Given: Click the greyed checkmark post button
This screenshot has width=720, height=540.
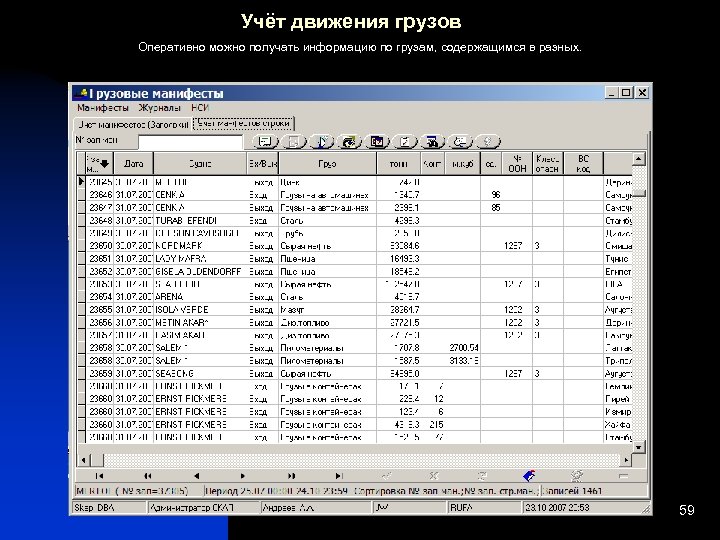Looking at the screenshot, I should (x=387, y=476).
